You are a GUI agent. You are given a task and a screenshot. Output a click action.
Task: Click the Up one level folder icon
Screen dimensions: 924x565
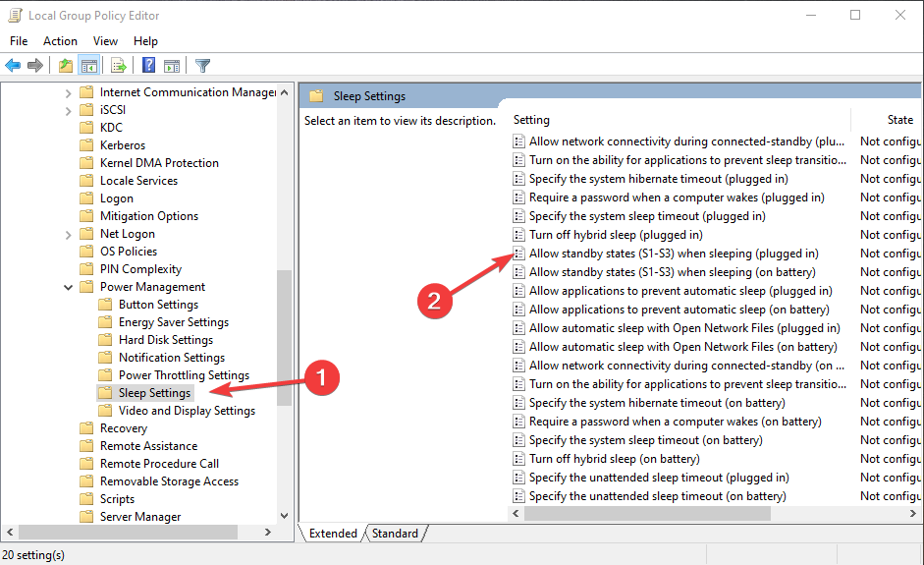[x=66, y=66]
